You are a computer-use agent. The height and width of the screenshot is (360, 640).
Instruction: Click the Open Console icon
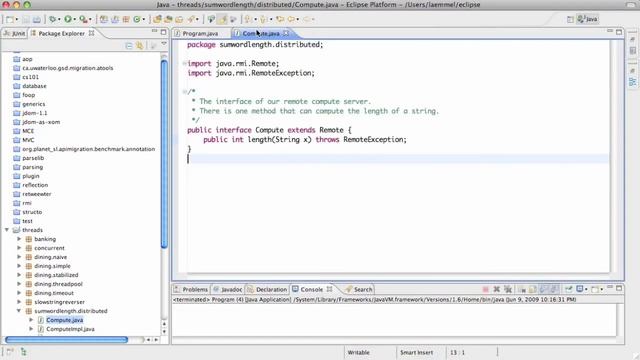pos(595,289)
